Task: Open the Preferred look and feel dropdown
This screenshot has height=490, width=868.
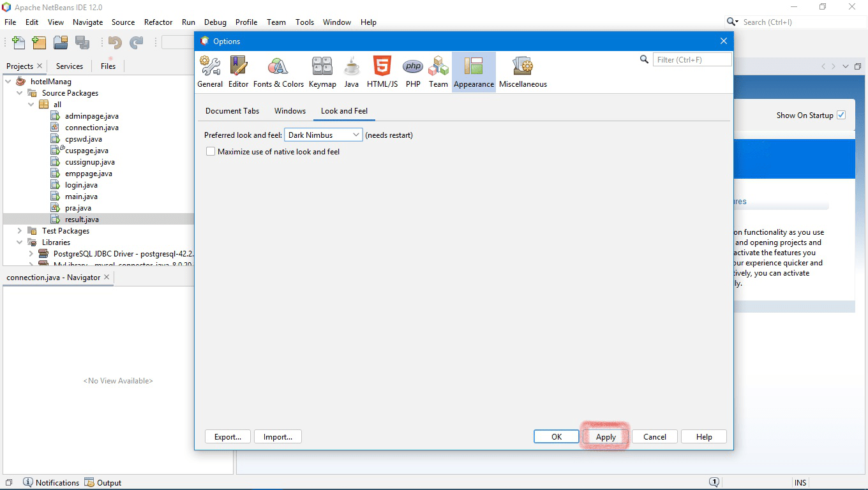Action: 356,135
